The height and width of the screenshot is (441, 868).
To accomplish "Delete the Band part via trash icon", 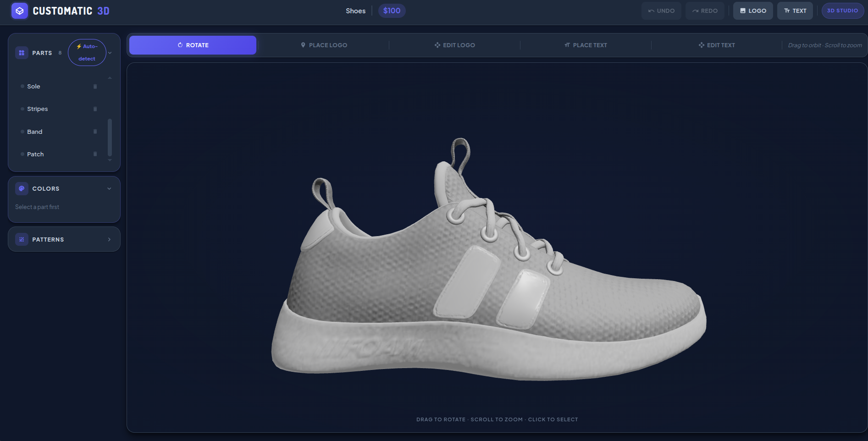I will click(x=95, y=132).
